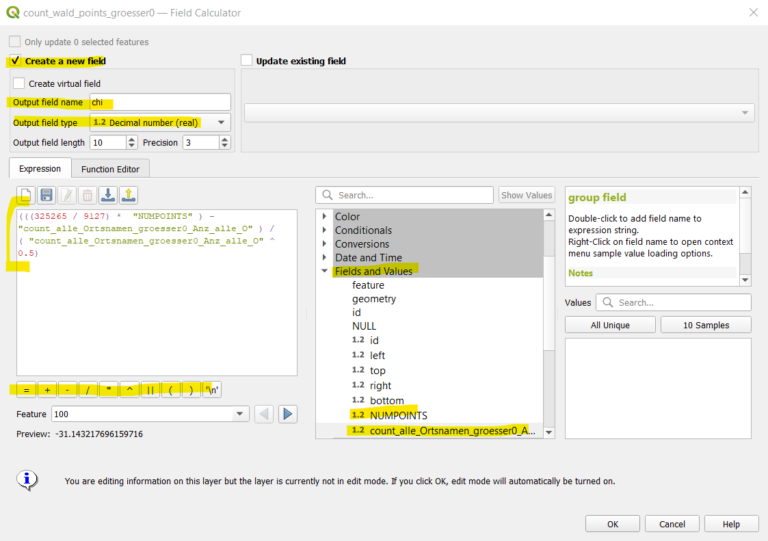This screenshot has height=541, width=768.
Task: Open Output field type dropdown
Action: tap(159, 122)
